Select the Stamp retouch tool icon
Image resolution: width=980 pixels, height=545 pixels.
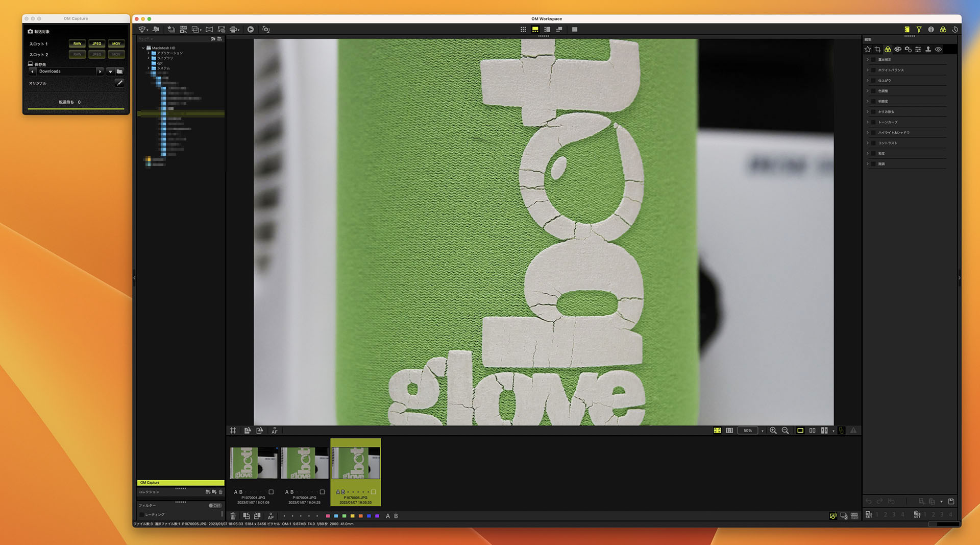tap(928, 49)
